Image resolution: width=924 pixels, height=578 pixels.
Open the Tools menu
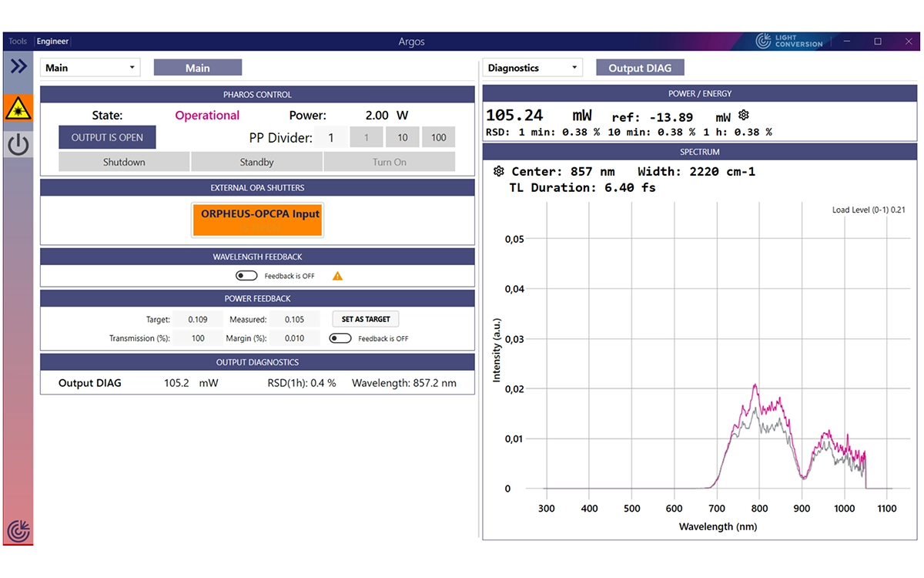tap(18, 42)
